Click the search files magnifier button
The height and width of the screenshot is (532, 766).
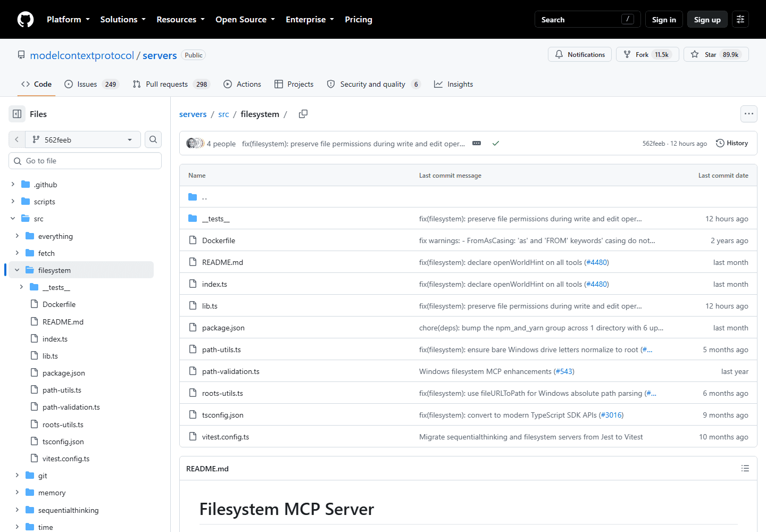click(153, 139)
